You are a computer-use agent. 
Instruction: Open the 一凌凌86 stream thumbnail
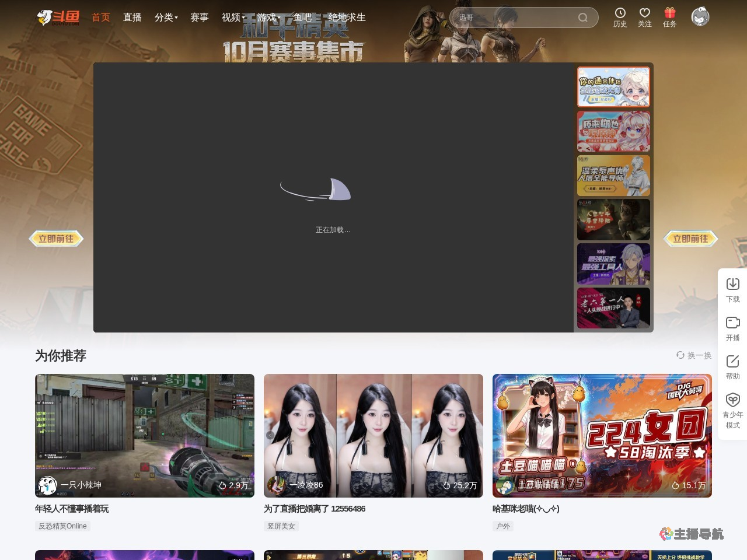373,435
